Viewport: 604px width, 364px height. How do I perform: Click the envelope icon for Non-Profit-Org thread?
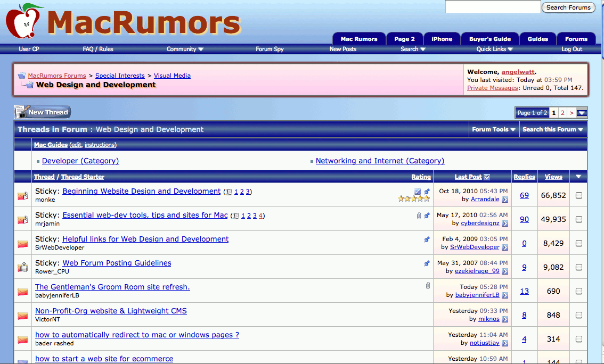[x=23, y=316]
